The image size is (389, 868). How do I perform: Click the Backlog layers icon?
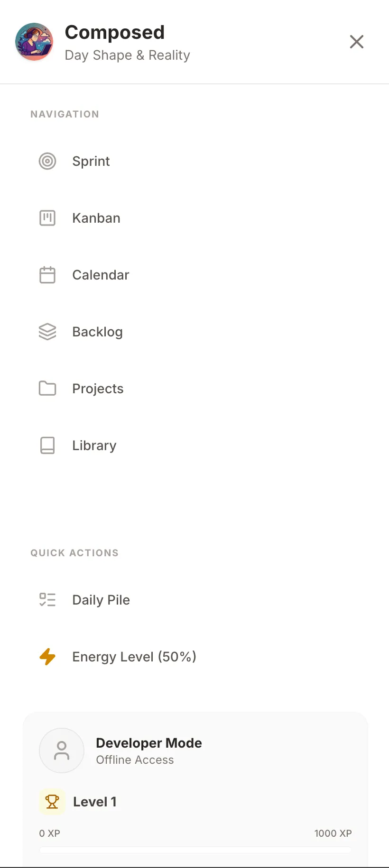[47, 332]
